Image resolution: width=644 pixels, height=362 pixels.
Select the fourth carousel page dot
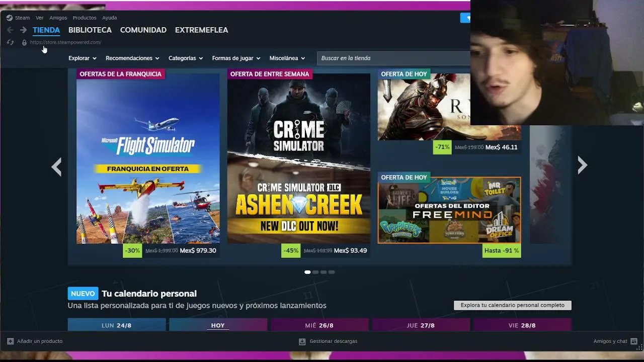click(x=332, y=272)
